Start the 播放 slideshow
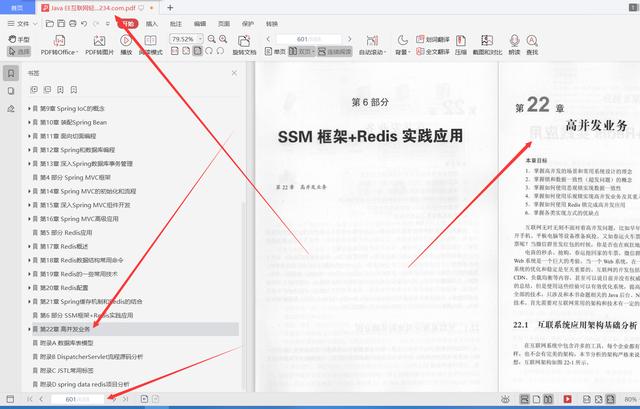 [x=126, y=45]
